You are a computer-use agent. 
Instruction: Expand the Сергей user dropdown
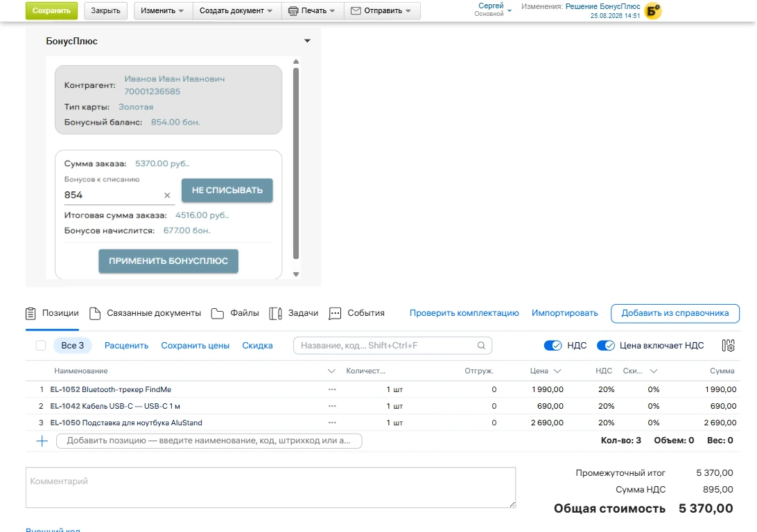click(510, 10)
